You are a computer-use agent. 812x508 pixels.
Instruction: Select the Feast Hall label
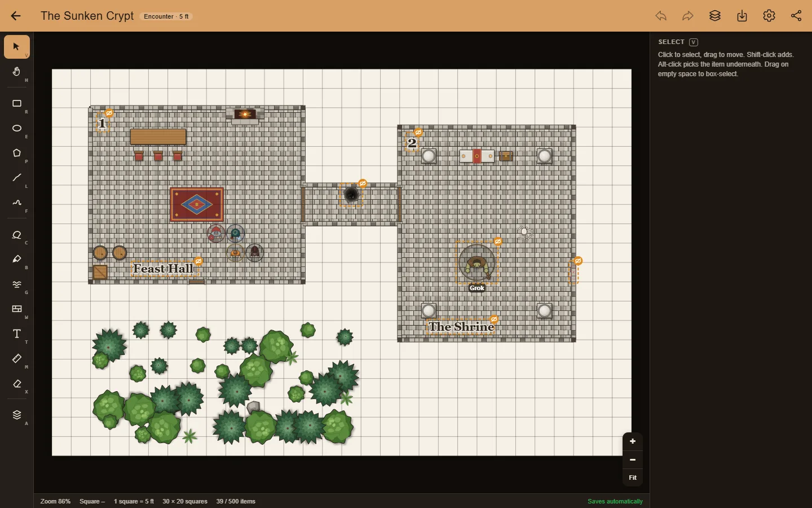[x=164, y=269]
